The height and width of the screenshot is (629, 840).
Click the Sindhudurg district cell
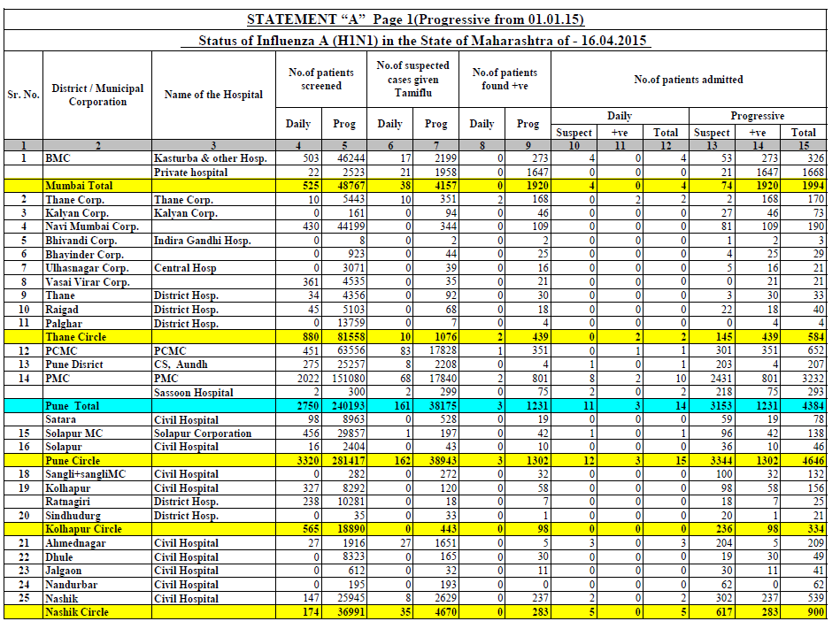tap(73, 516)
